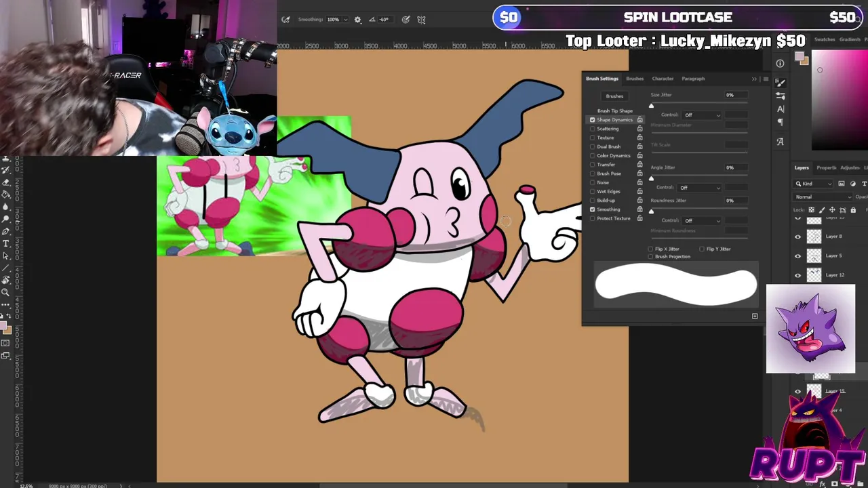The height and width of the screenshot is (488, 868).
Task: Pick a color in the color field
Action: (x=840, y=99)
